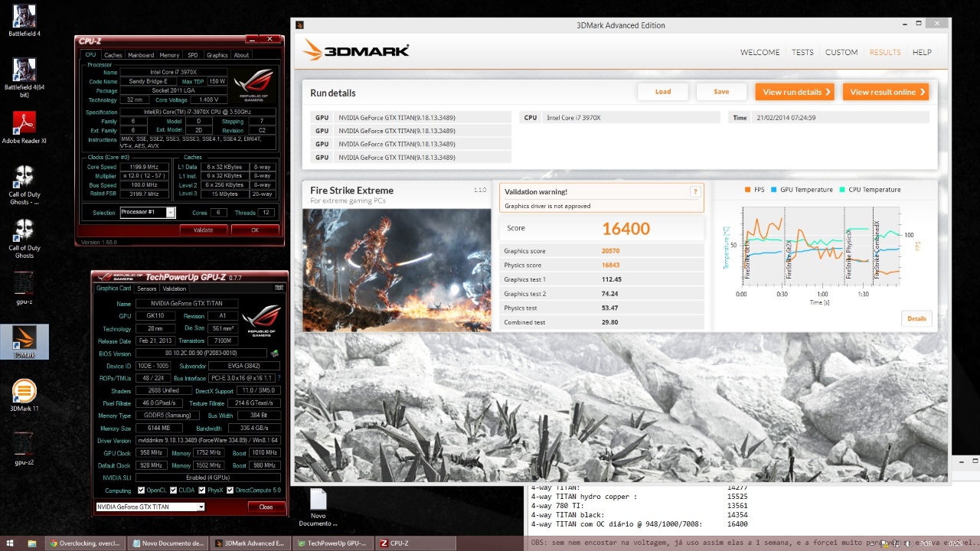Screen dimensions: 980x551
Task: Click the Bus Interface question mark in GPU-Z
Action: [x=279, y=378]
